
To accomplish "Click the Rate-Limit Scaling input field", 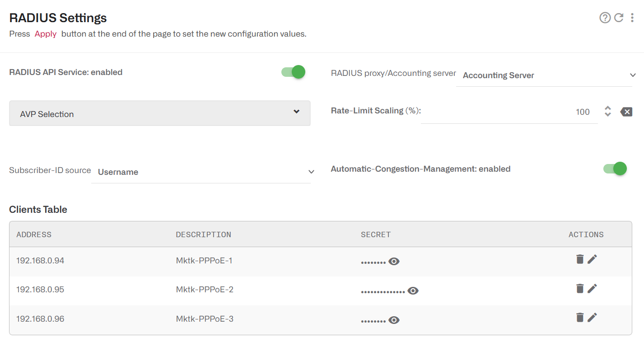I will 509,112.
